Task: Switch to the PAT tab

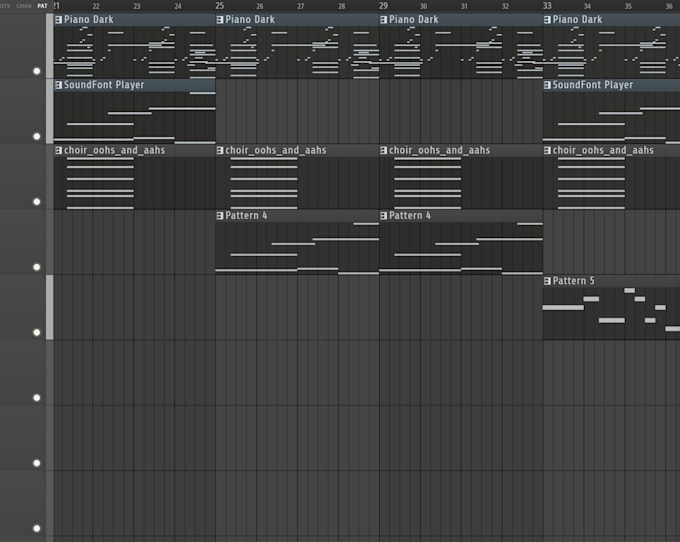Action: [42, 6]
